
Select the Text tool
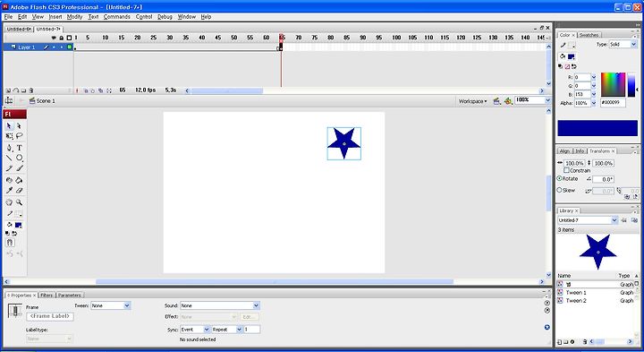coord(19,148)
